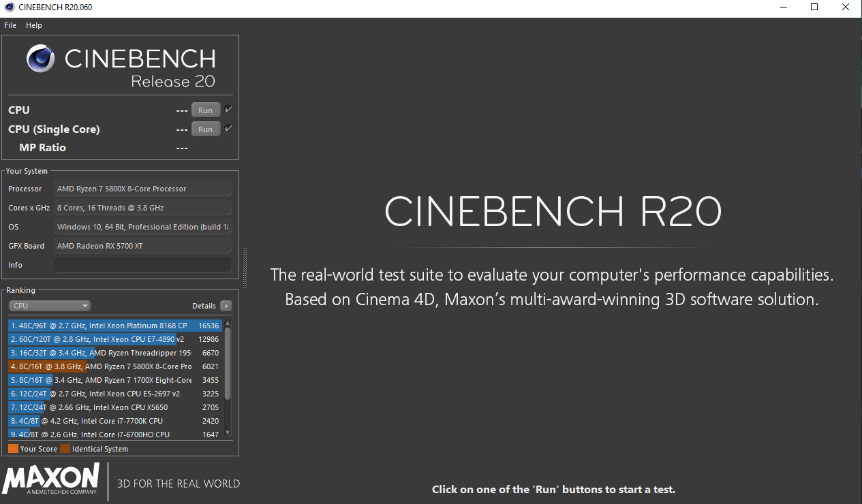Click the Cinebench sphere logo icon
Viewport: 862px width, 504px height.
tap(41, 59)
